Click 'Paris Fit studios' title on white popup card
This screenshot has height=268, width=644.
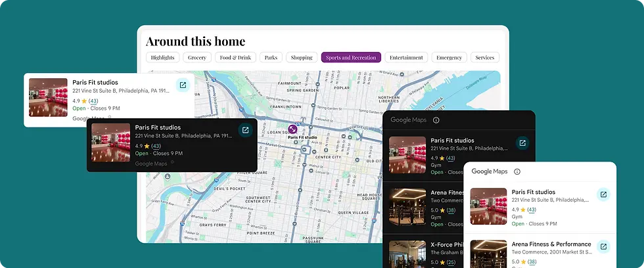pyautogui.click(x=95, y=83)
